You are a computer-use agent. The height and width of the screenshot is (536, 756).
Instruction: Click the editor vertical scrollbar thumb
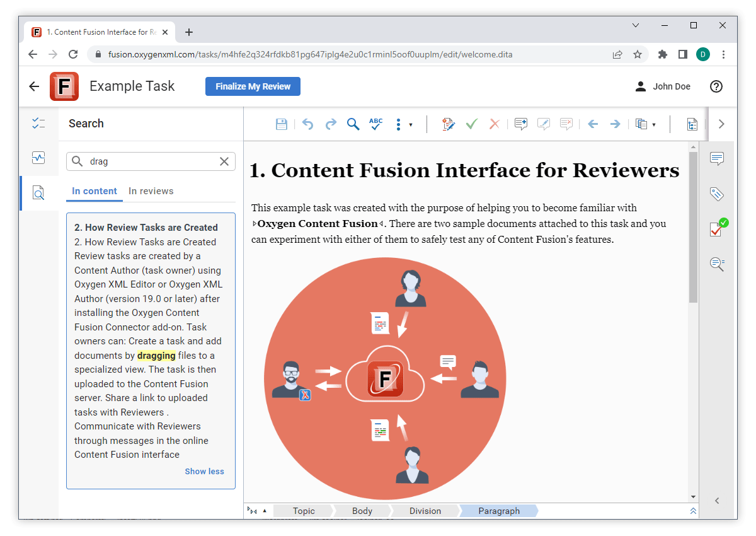(693, 227)
